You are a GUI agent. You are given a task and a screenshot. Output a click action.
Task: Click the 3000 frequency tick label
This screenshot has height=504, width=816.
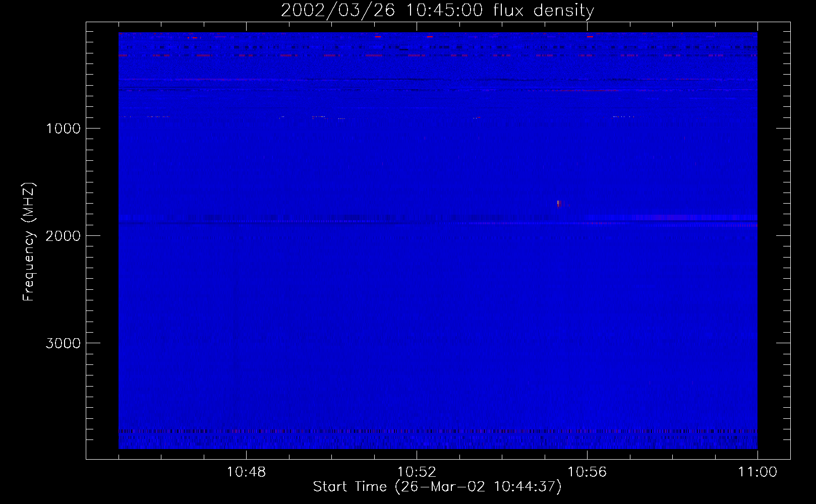63,343
